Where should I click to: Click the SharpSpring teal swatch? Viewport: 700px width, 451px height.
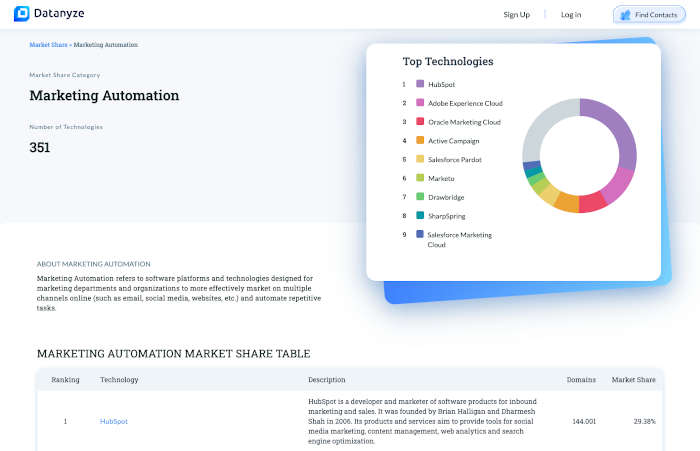420,215
